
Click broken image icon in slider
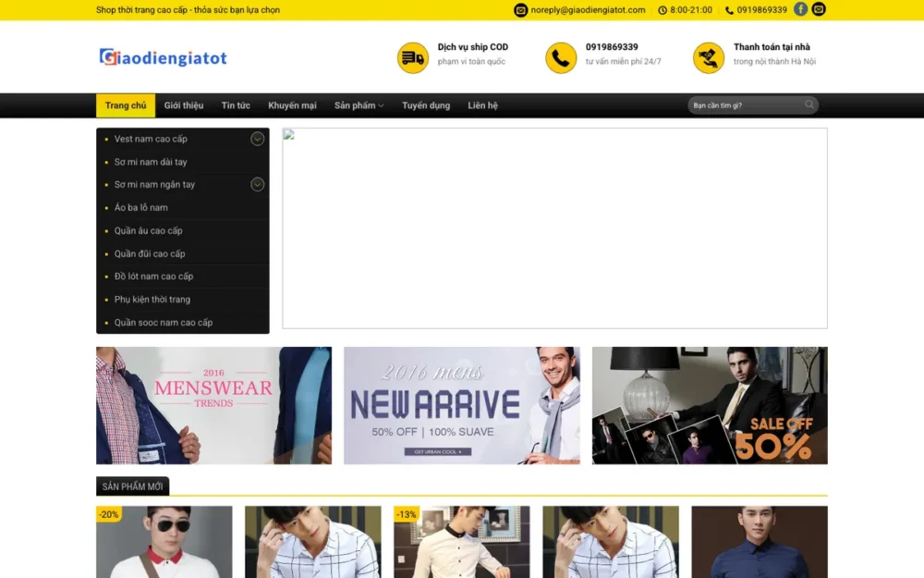288,134
